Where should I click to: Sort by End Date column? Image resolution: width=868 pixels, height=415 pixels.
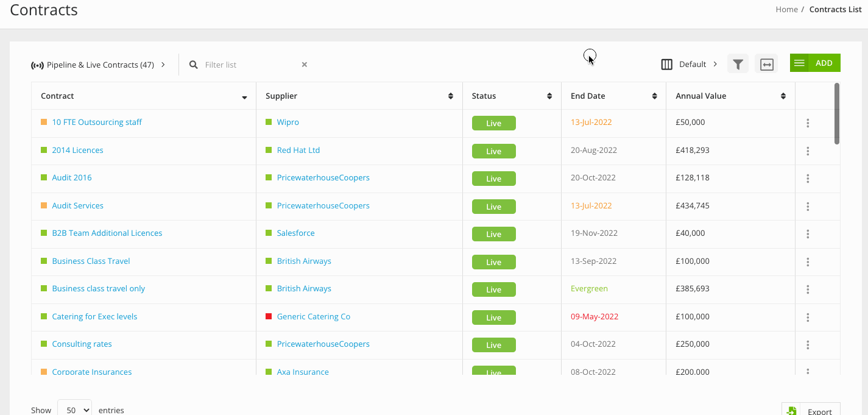655,96
